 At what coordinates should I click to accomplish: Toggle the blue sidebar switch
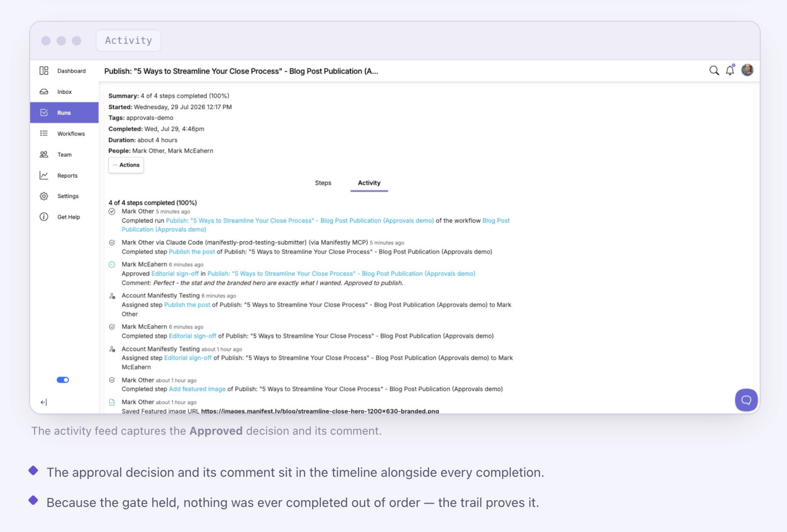click(x=63, y=380)
